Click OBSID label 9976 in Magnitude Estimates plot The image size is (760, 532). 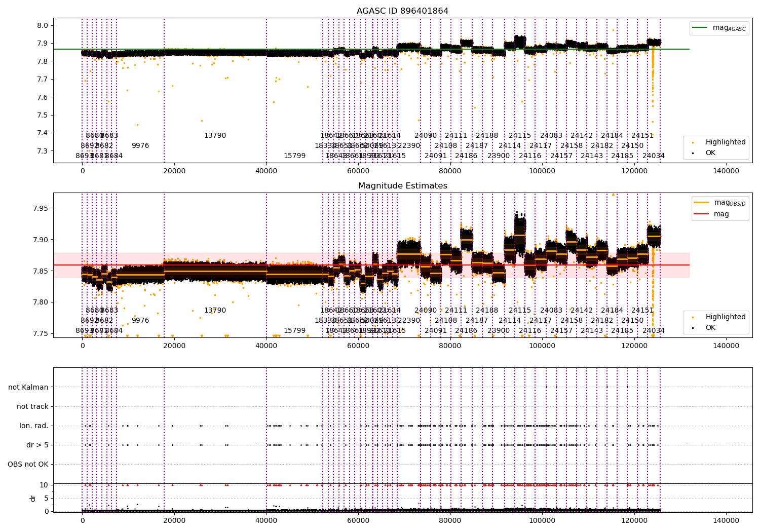click(x=140, y=321)
